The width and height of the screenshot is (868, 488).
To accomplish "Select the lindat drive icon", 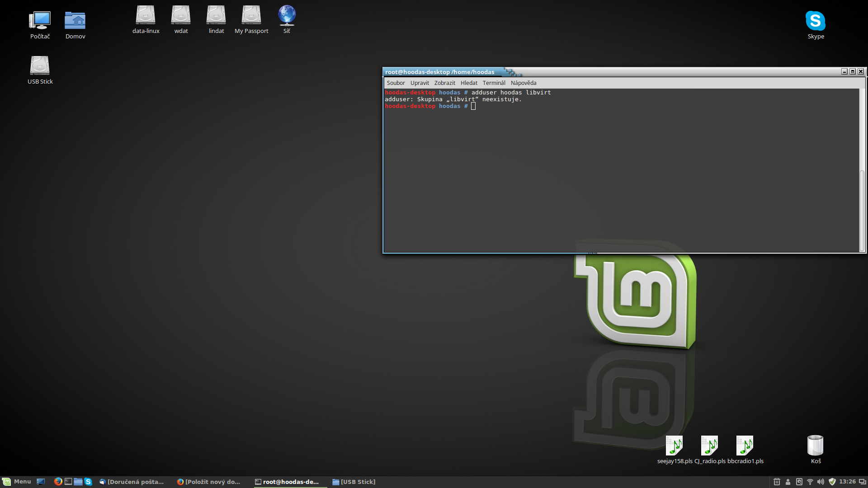I will 216,19.
